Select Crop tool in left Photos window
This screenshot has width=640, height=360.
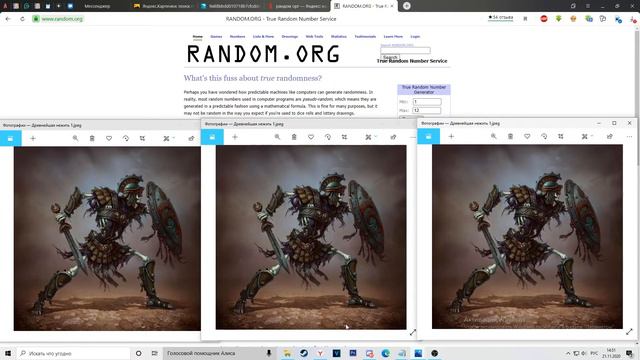click(142, 138)
